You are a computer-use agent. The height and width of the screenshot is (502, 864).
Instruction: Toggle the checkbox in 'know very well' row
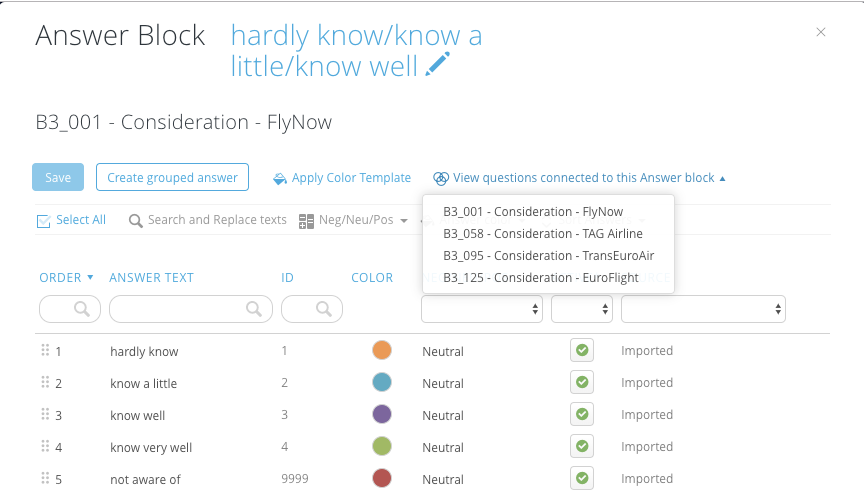[x=582, y=446]
